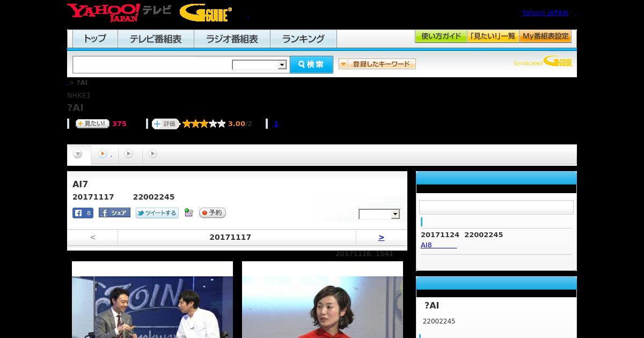
Task: Select the third gold rating star
Action: pos(204,124)
